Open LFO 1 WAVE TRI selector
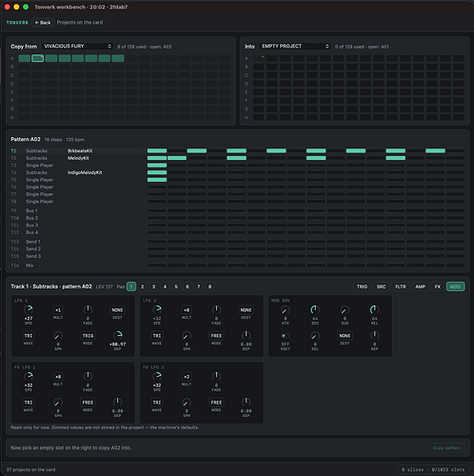The height and width of the screenshot is (476, 474). [x=29, y=336]
